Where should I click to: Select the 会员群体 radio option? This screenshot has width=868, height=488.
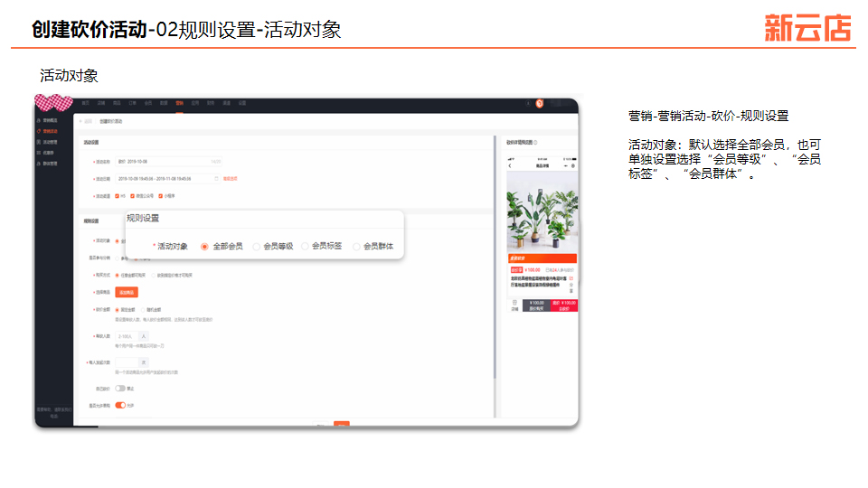click(356, 247)
